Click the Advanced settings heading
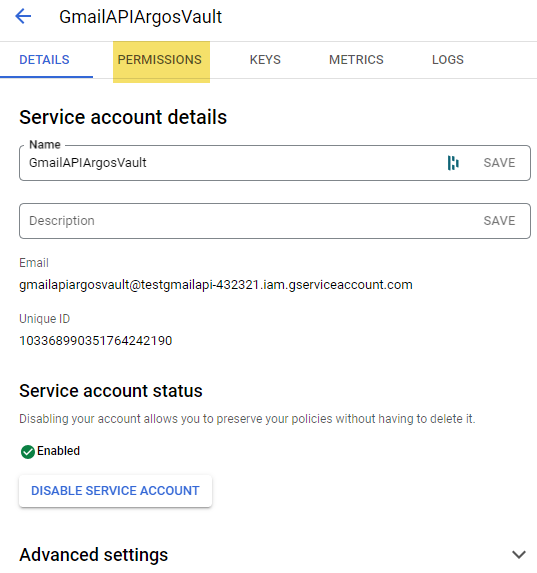The height and width of the screenshot is (573, 537). pos(94,555)
